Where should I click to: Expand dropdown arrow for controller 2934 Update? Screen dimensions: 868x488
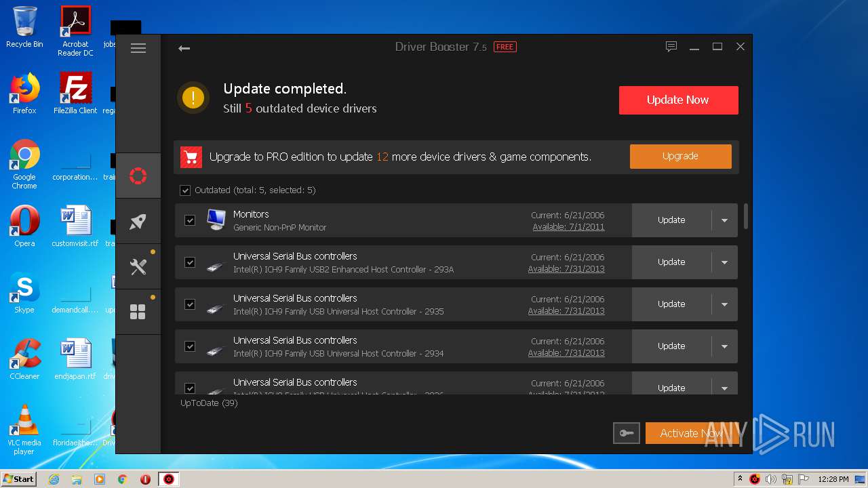[724, 346]
